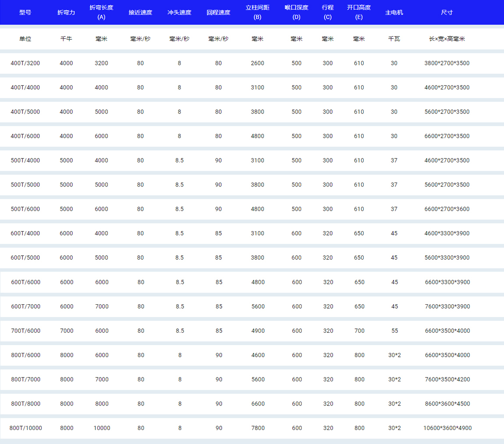Select the 开口高度 (E) header cell
504x444 pixels.
358,12
